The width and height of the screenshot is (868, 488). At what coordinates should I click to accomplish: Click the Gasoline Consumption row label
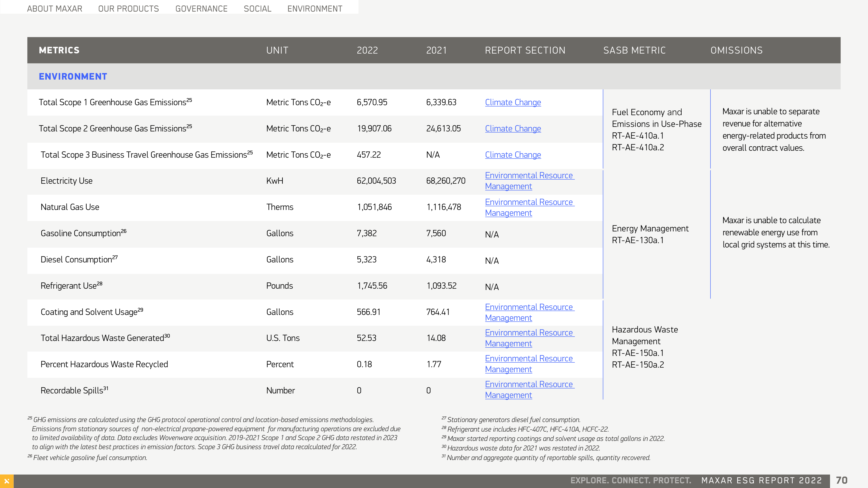click(x=84, y=233)
